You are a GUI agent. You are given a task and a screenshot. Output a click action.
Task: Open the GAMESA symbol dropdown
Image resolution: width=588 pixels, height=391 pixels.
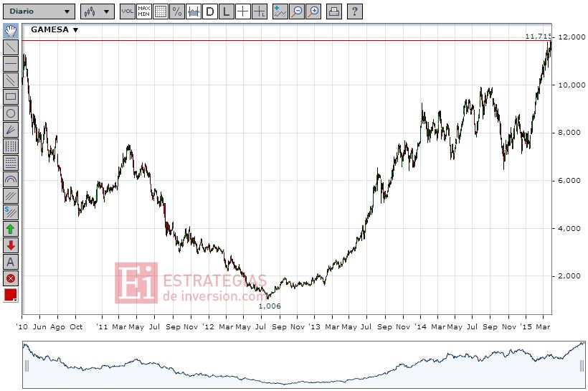pyautogui.click(x=54, y=29)
